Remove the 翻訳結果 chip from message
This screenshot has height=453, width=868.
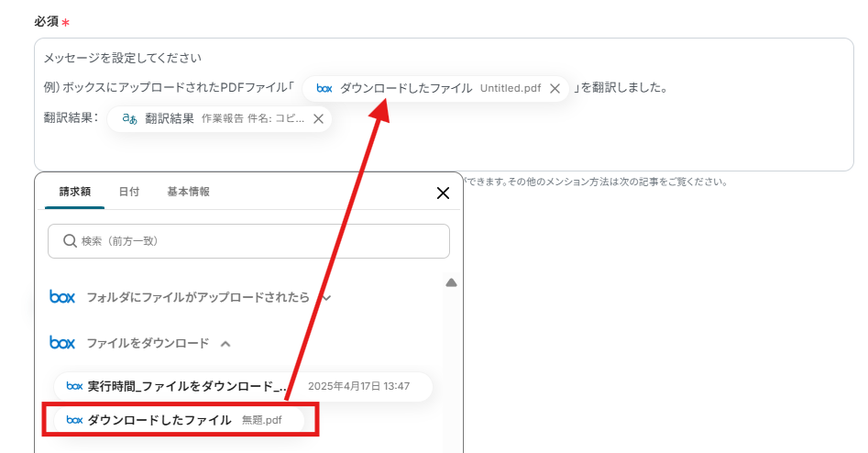coord(318,119)
